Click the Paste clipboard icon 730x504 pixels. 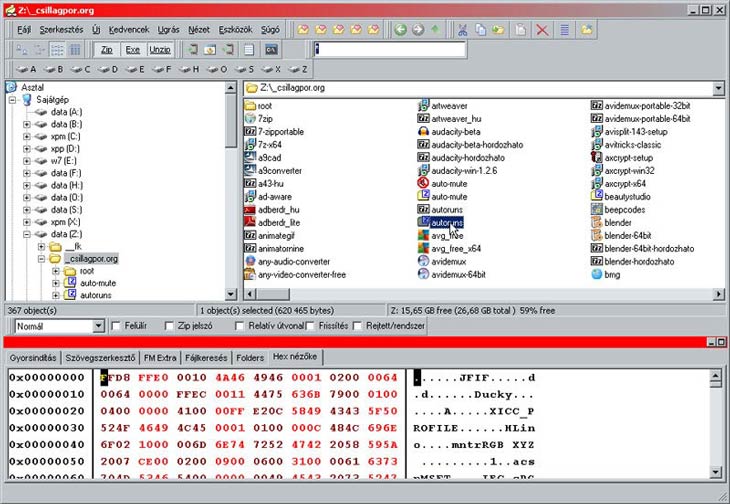tap(520, 30)
